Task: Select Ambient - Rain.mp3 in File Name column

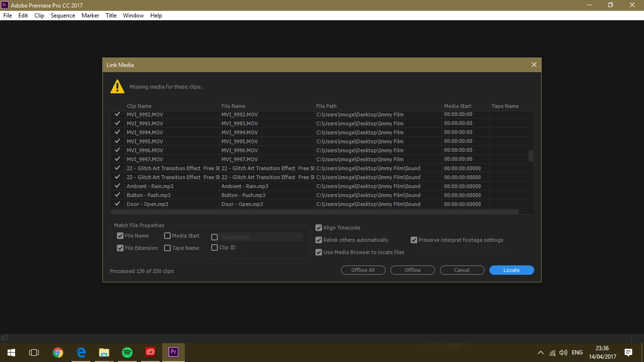Action: [245, 186]
